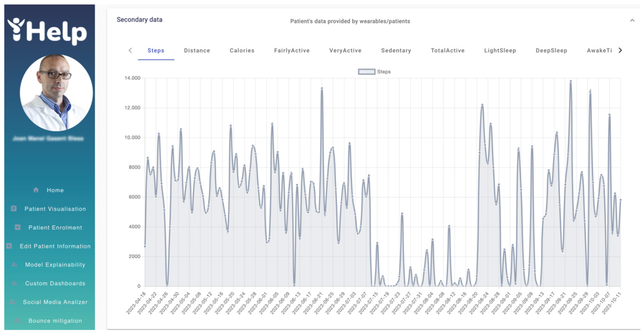This screenshot has width=644, height=336.
Task: Click the Patient Visualisation clipboard icon
Action: point(14,208)
